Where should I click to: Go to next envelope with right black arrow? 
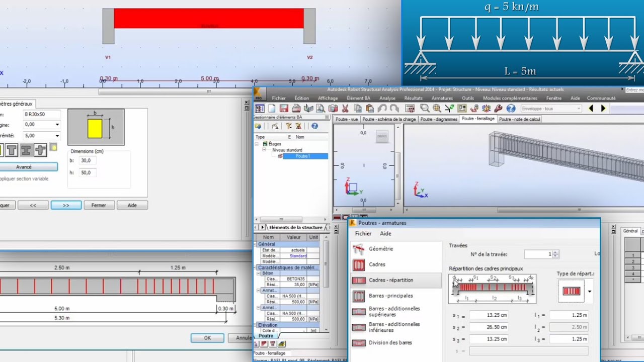(x=603, y=108)
